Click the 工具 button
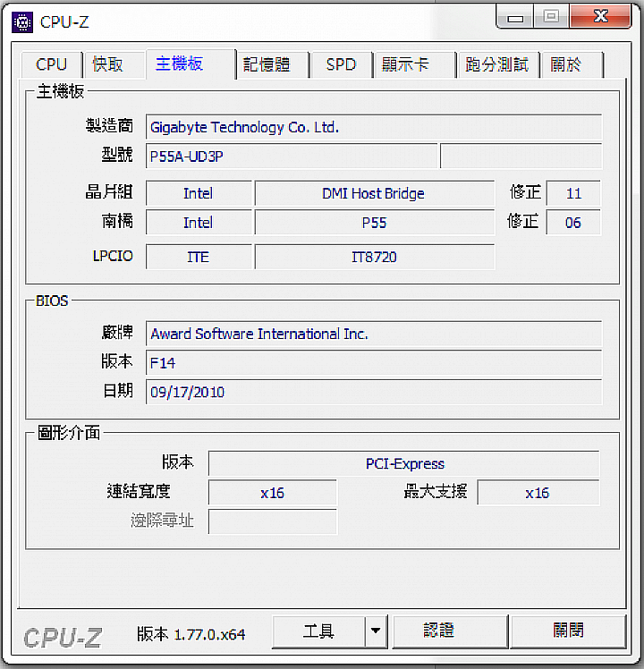Viewport: 644px width, 669px height. 318,631
